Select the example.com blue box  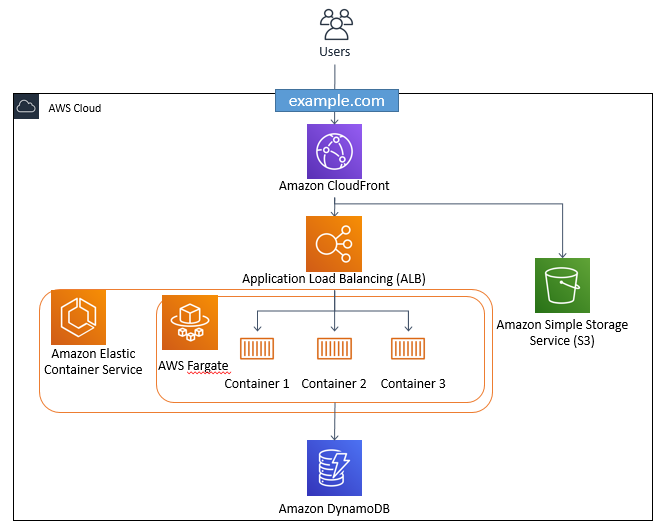(x=336, y=101)
